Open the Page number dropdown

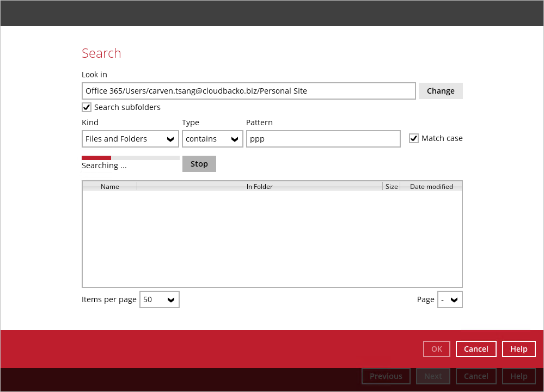450,299
